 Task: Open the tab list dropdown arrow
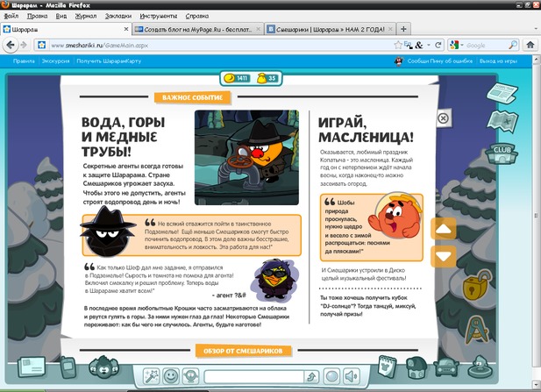pyautogui.click(x=536, y=29)
